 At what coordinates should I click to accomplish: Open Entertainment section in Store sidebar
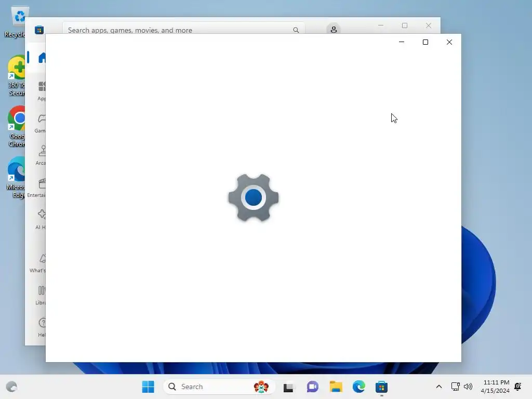click(37, 188)
